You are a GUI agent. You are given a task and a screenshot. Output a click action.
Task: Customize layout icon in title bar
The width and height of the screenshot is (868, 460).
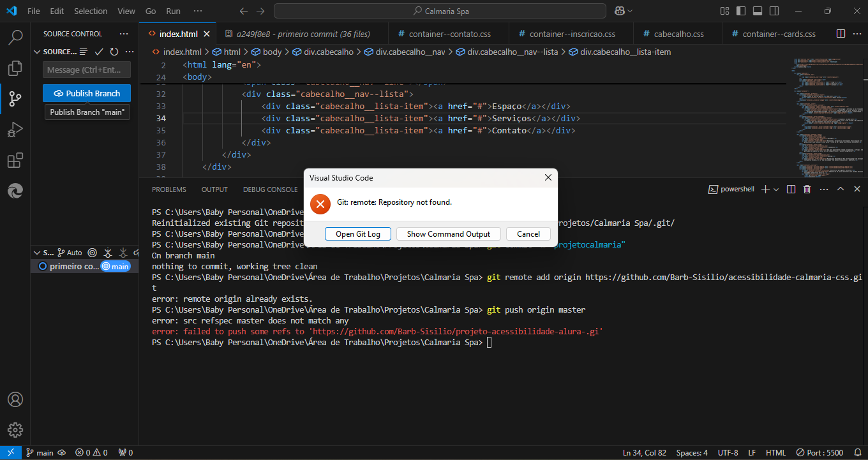pos(724,11)
